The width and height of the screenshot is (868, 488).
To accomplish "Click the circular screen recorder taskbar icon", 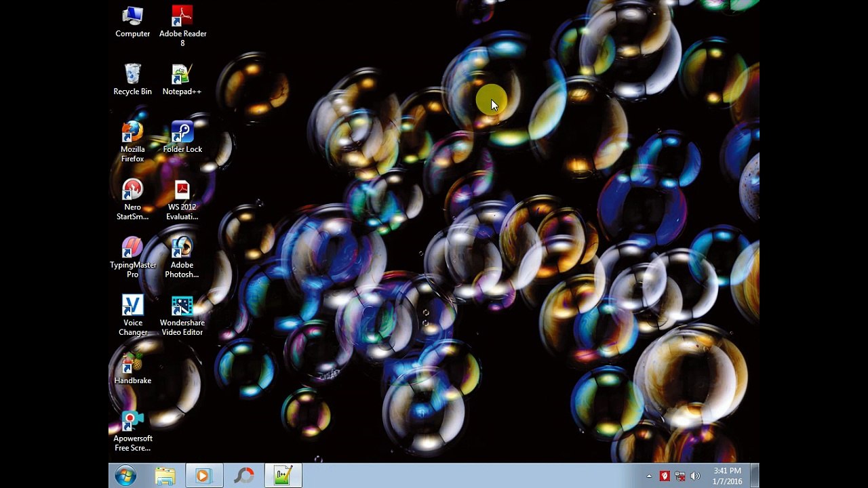I will coord(243,476).
